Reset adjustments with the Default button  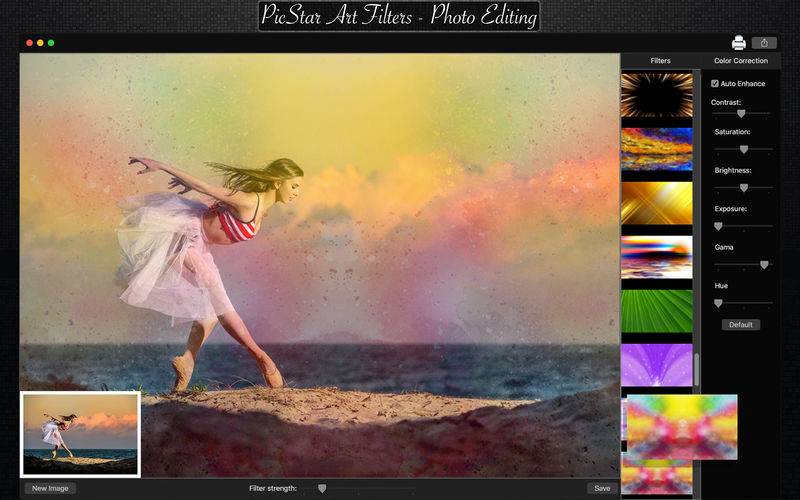click(741, 324)
